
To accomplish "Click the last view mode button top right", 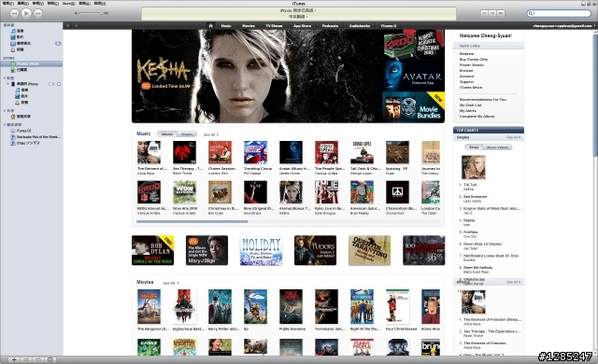I will click(501, 13).
